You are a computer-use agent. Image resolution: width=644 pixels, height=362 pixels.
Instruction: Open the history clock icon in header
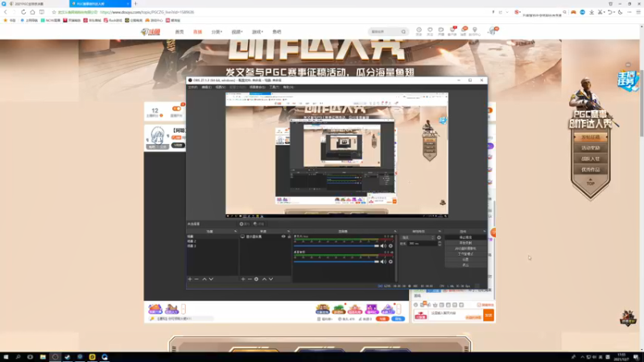[x=419, y=31]
